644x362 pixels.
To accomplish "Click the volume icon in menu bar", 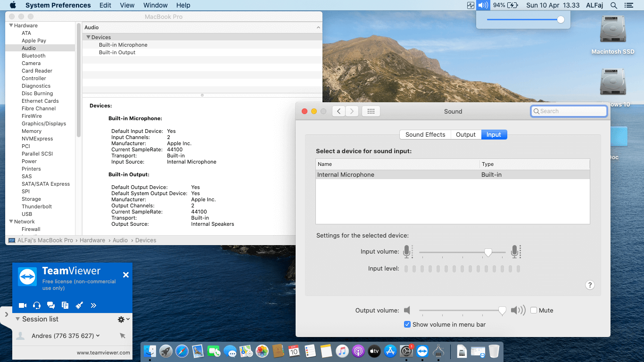I will (483, 5).
